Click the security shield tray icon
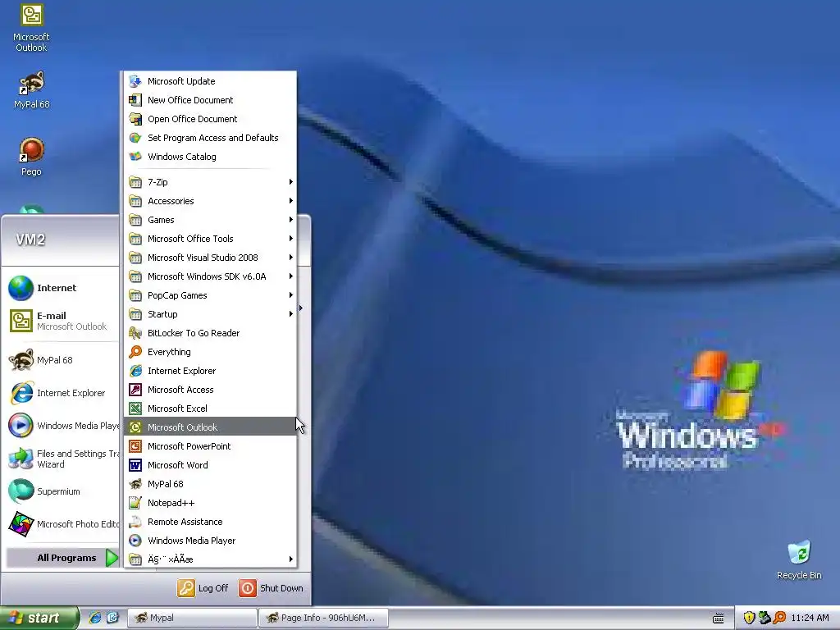 click(749, 618)
